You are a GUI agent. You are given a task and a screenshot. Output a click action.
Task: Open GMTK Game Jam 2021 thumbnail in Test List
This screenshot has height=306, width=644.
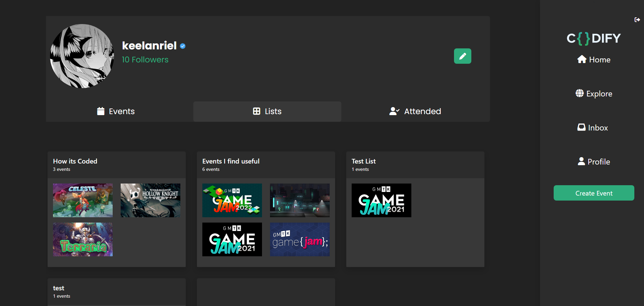(381, 200)
